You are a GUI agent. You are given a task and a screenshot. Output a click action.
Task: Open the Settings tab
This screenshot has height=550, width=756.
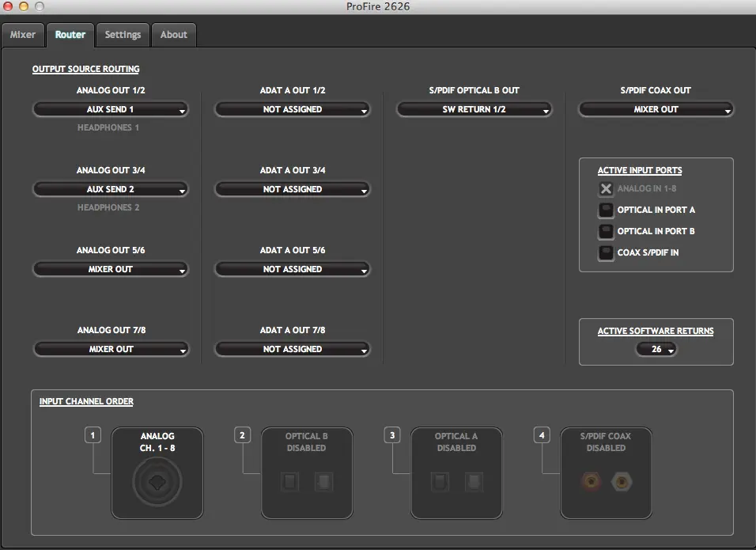click(x=123, y=35)
